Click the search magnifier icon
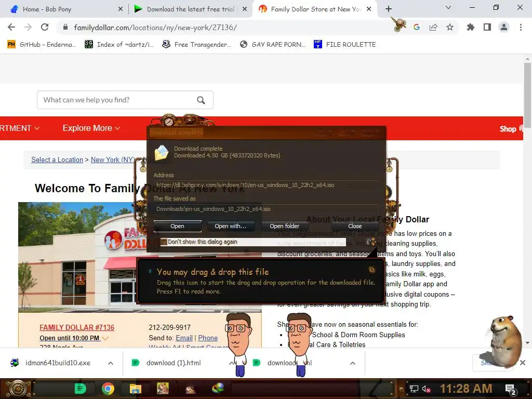 [x=201, y=100]
